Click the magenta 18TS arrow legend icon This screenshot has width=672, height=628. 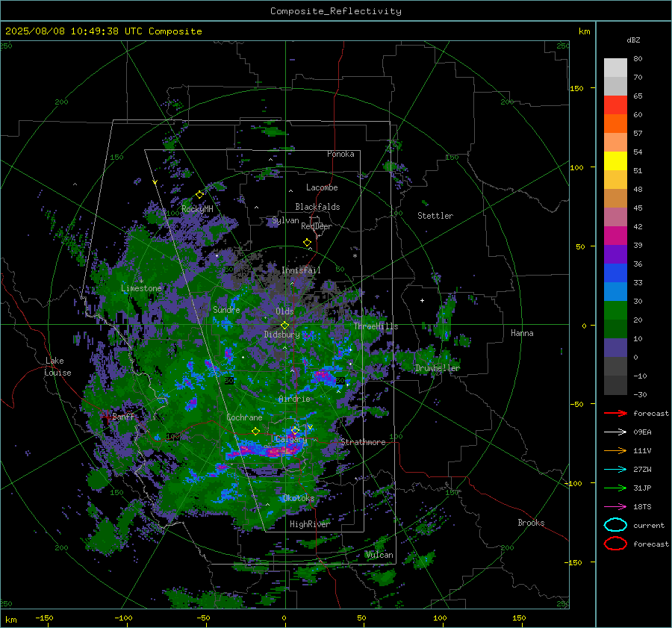615,507
